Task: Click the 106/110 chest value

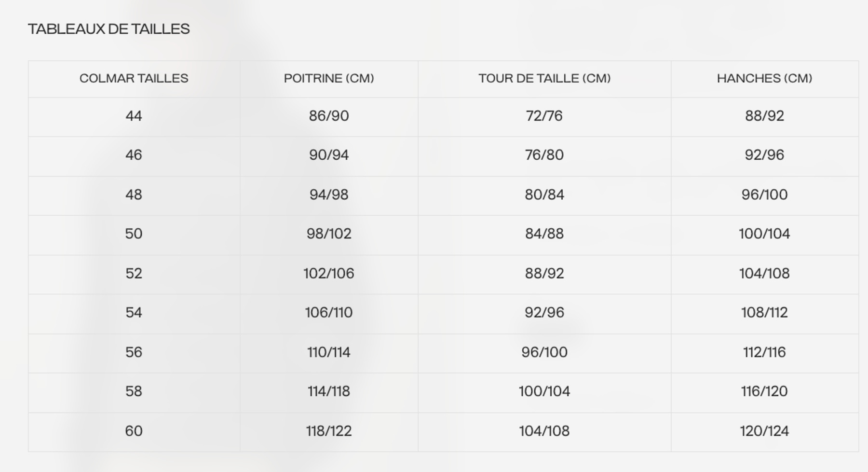Action: 329,313
